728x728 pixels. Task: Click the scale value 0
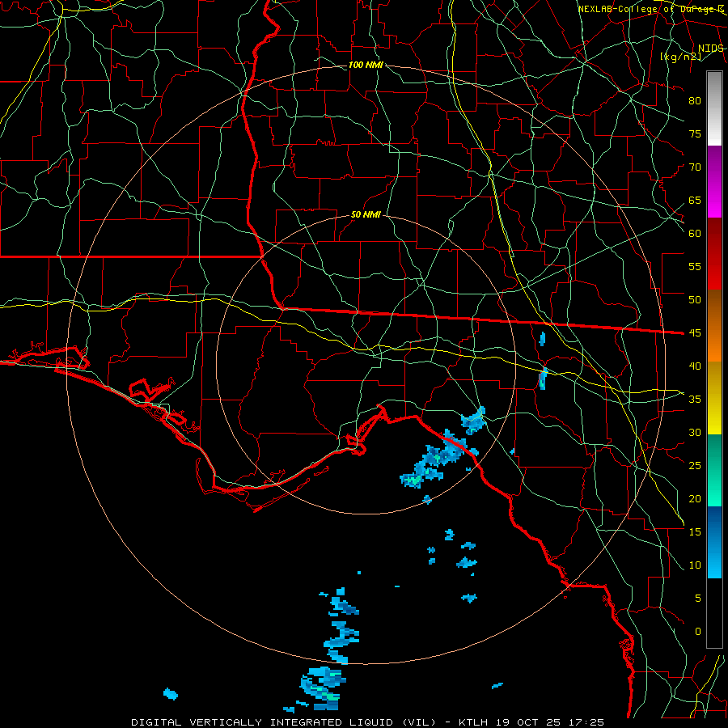click(698, 632)
